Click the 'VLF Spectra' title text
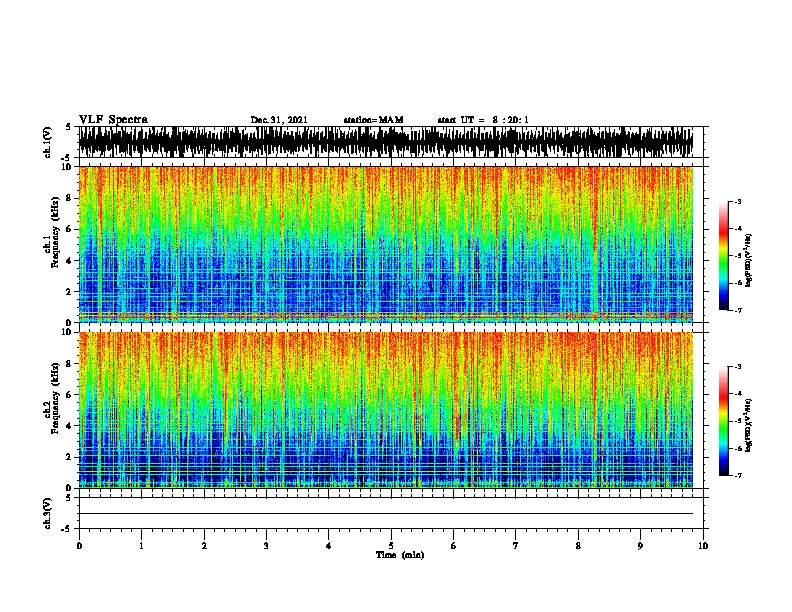792x612 pixels. click(113, 120)
